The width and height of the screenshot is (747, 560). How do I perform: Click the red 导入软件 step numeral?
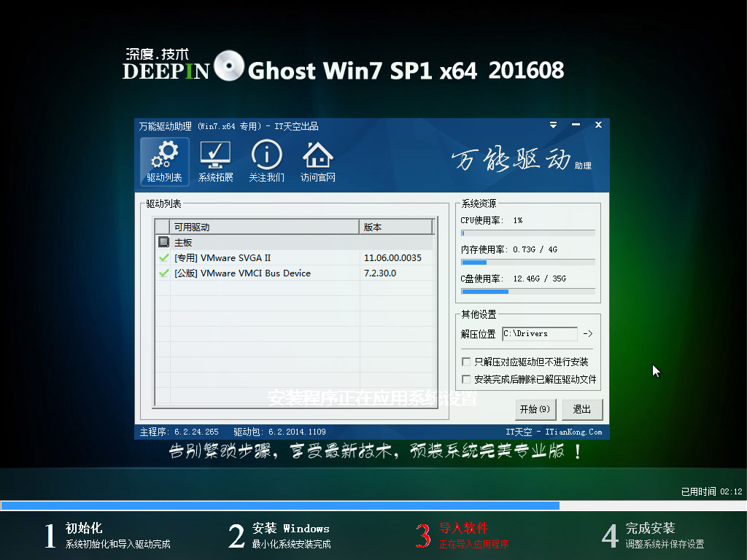pyautogui.click(x=424, y=534)
